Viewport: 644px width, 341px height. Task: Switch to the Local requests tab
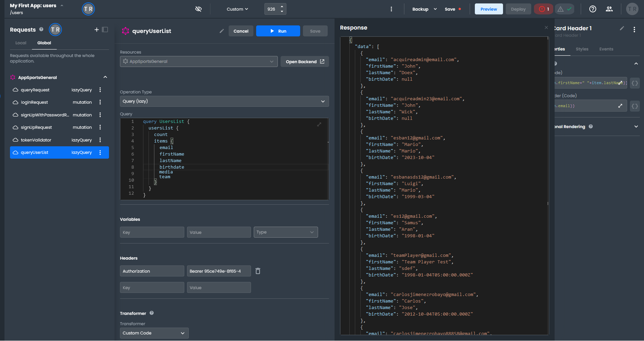21,43
